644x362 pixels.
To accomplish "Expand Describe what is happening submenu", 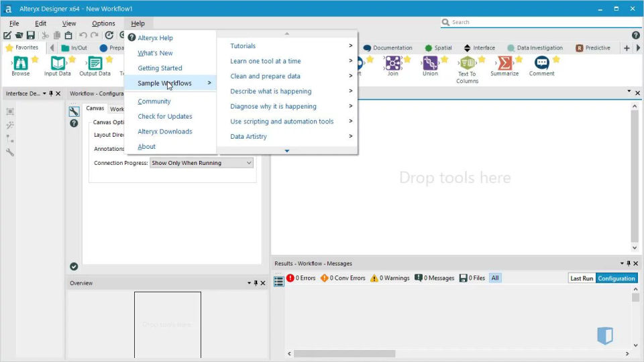I will [x=288, y=91].
